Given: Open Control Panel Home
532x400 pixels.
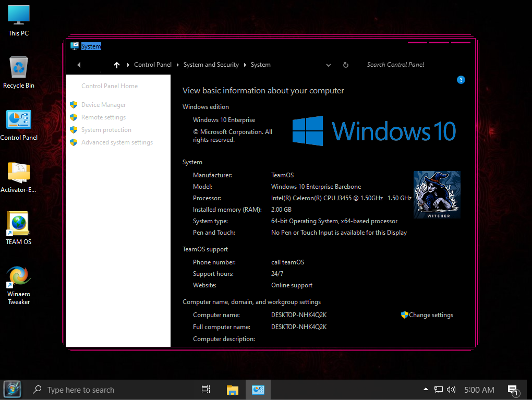Looking at the screenshot, I should [110, 86].
